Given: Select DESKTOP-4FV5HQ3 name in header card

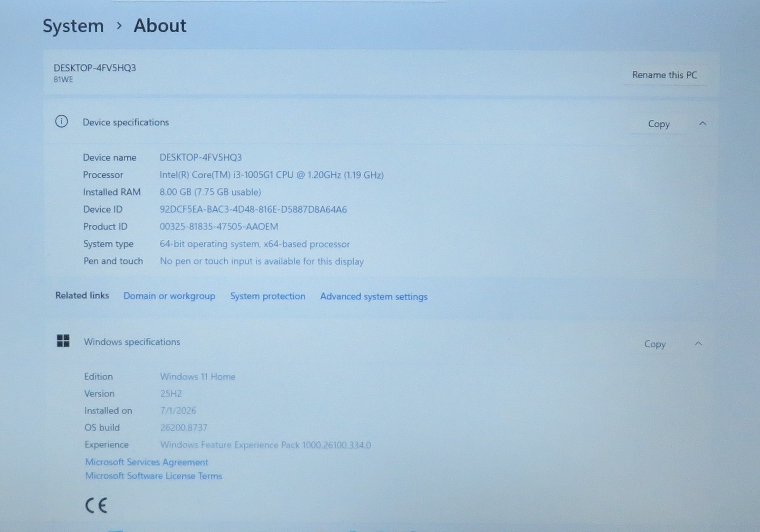Looking at the screenshot, I should click(95, 67).
